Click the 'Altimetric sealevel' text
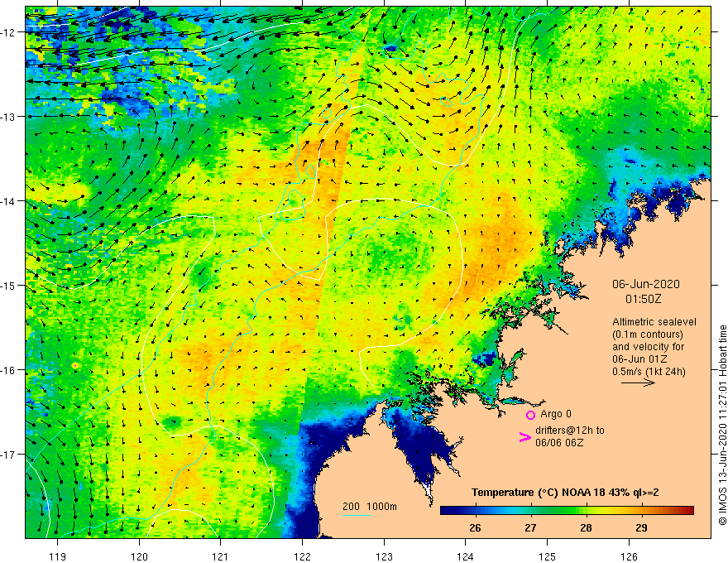This screenshot has height=563, width=728. point(654,322)
